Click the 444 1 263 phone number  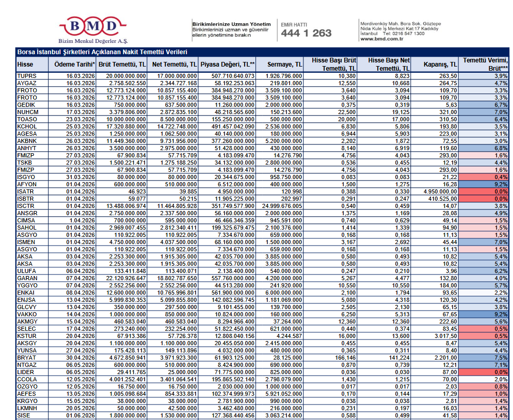[306, 34]
